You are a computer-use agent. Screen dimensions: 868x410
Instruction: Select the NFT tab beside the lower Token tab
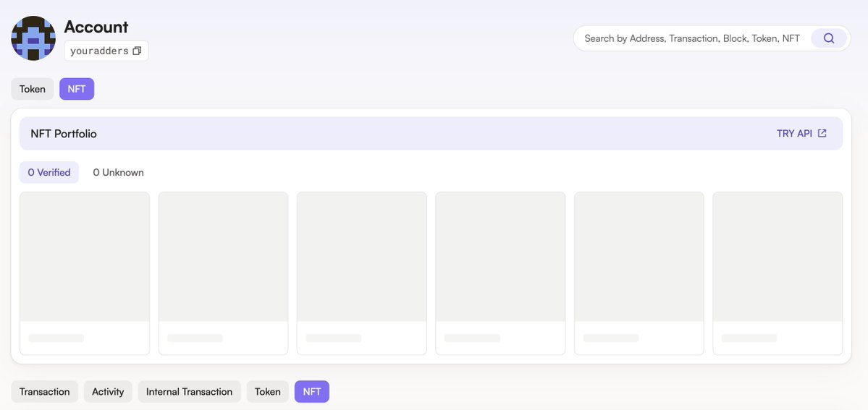click(312, 392)
